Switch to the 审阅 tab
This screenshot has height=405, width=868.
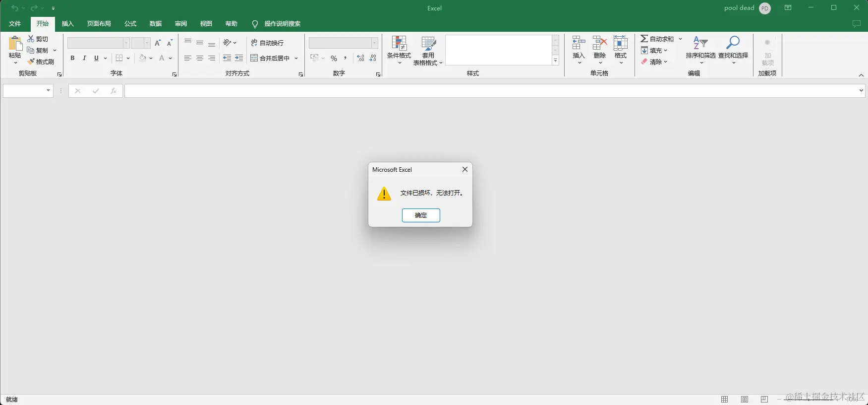pyautogui.click(x=181, y=24)
